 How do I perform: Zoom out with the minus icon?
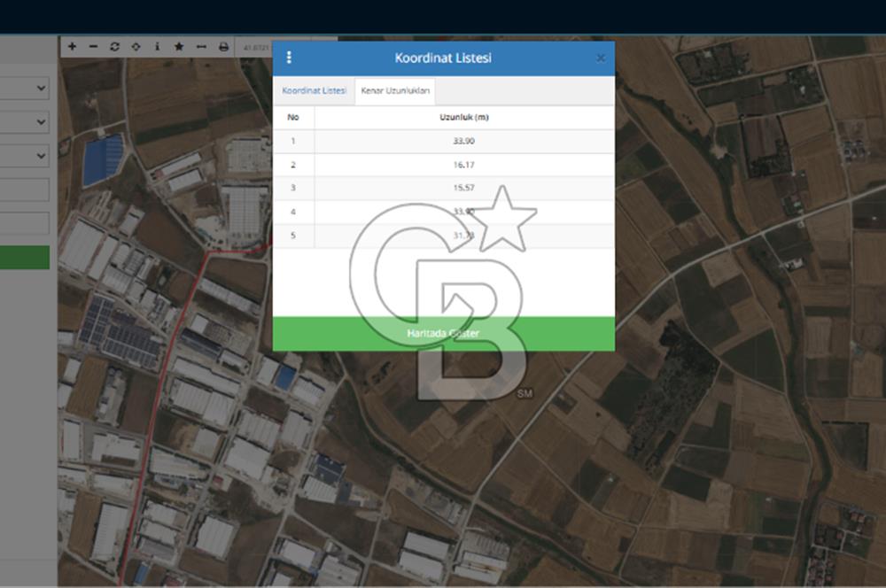point(94,46)
